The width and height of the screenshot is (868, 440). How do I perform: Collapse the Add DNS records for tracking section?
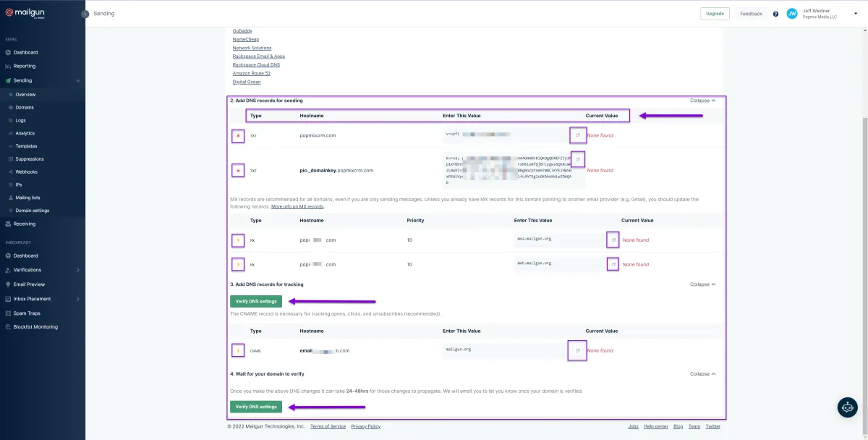tap(702, 284)
